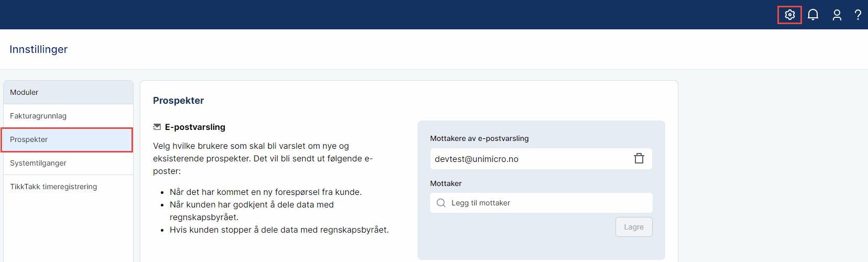Click the Mottaker label
This screenshot has width=868, height=262.
[x=446, y=183]
